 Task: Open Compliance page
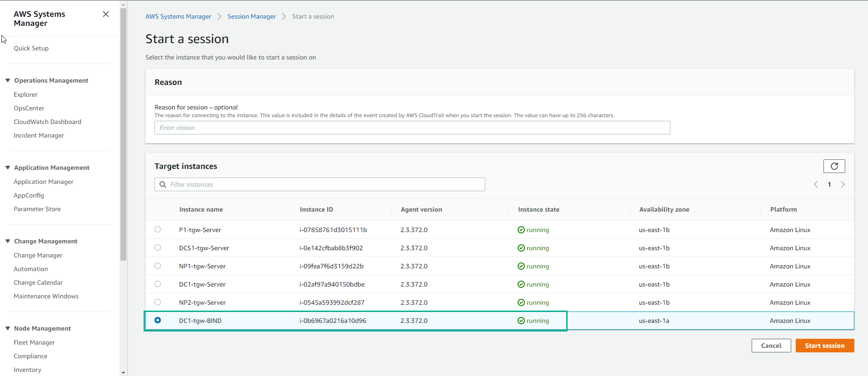[x=30, y=356]
